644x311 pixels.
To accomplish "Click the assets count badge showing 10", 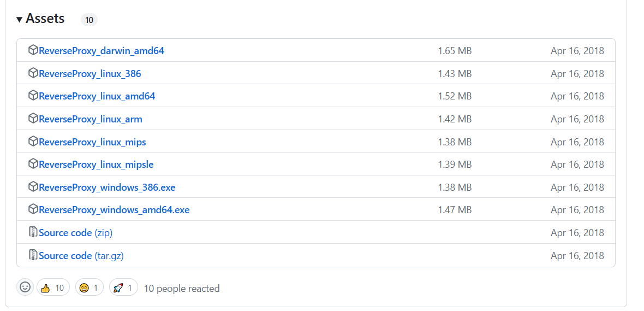I will (x=89, y=20).
